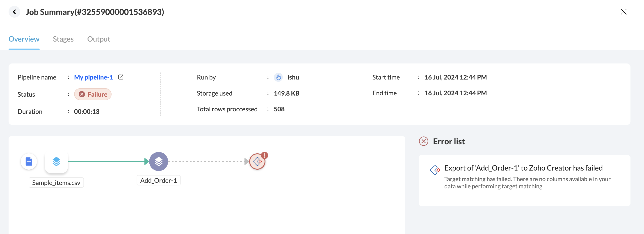Select the Add_Order-1 transform node

(x=158, y=161)
